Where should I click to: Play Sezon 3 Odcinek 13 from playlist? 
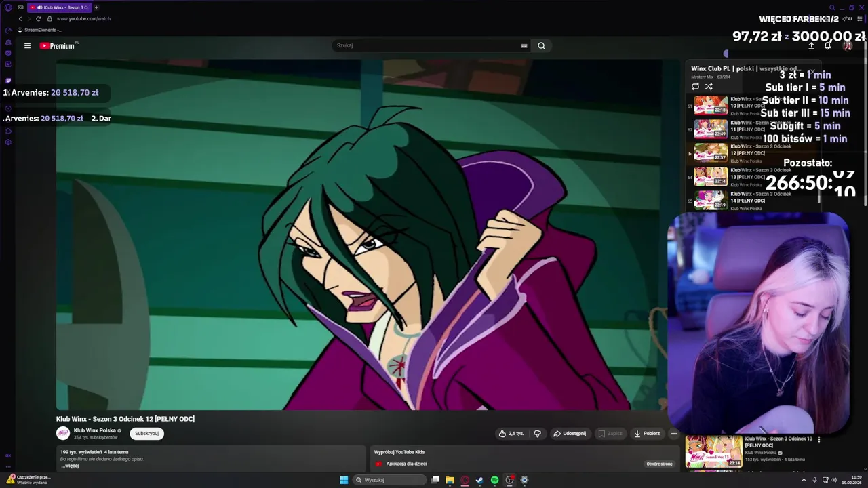coord(753,176)
